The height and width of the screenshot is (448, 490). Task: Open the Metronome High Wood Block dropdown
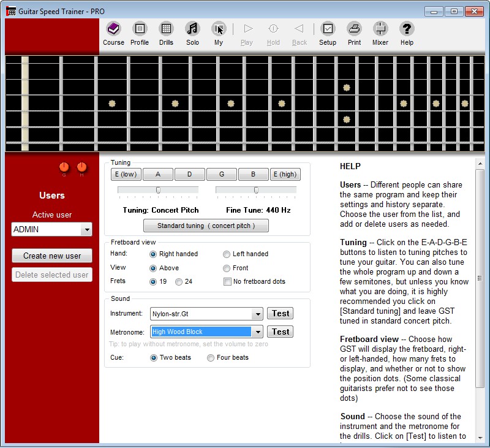tap(257, 332)
